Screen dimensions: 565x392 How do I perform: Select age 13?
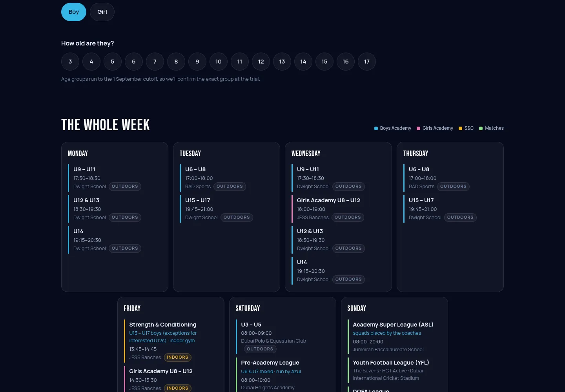(282, 62)
